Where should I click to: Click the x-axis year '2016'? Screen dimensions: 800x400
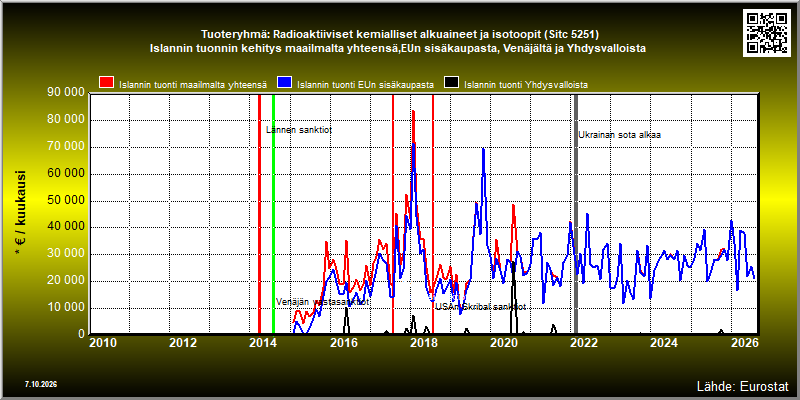pos(343,343)
